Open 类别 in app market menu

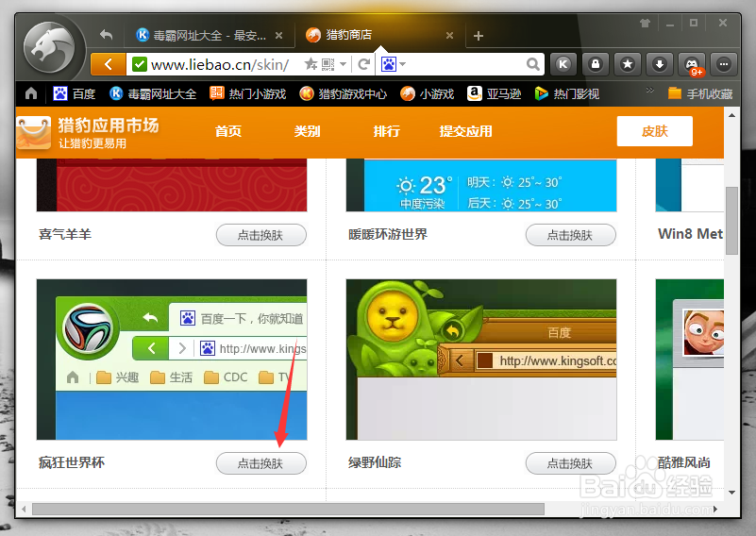coord(307,131)
